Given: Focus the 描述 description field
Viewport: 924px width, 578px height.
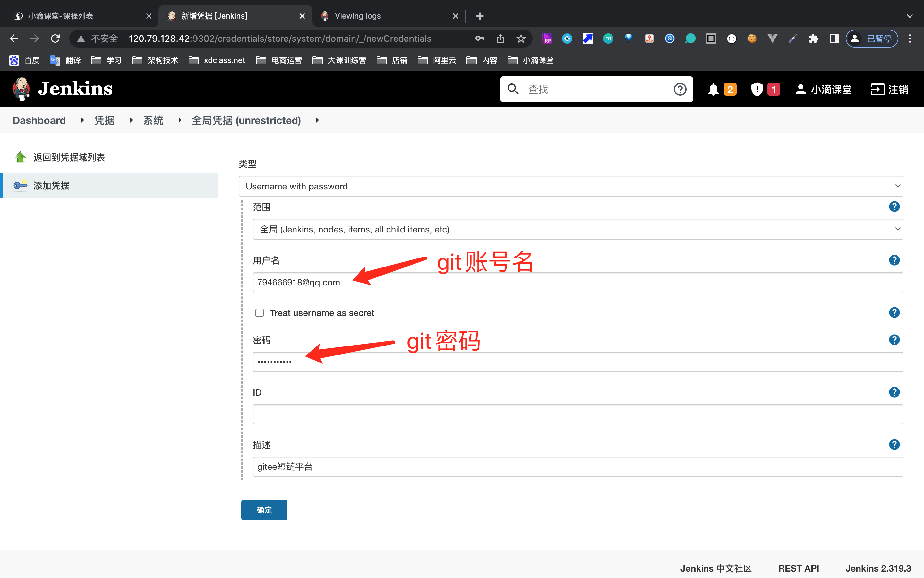Looking at the screenshot, I should click(578, 467).
